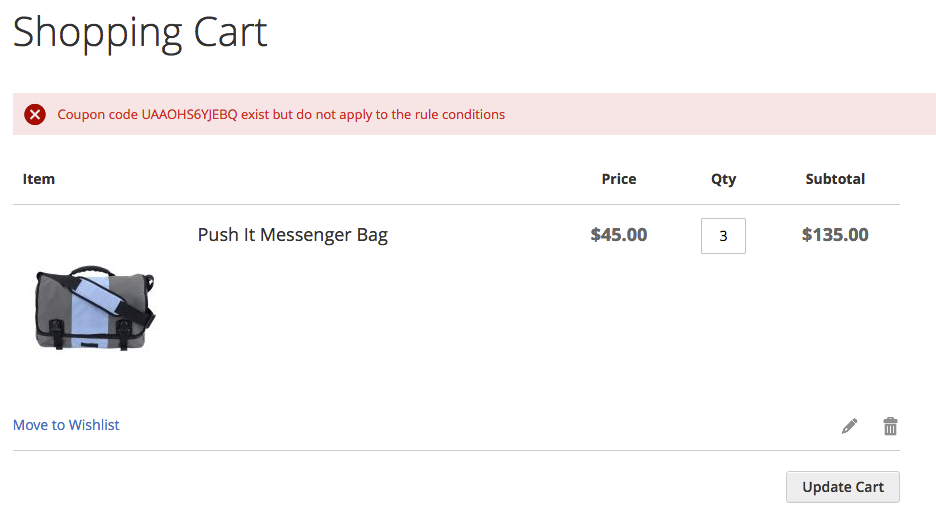Open the messenger bag product image

click(95, 308)
